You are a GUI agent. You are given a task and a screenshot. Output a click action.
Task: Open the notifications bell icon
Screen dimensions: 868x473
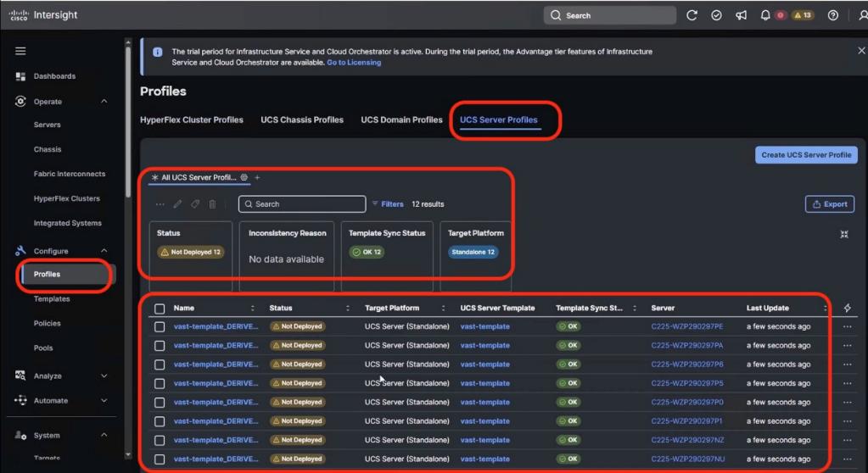point(765,15)
